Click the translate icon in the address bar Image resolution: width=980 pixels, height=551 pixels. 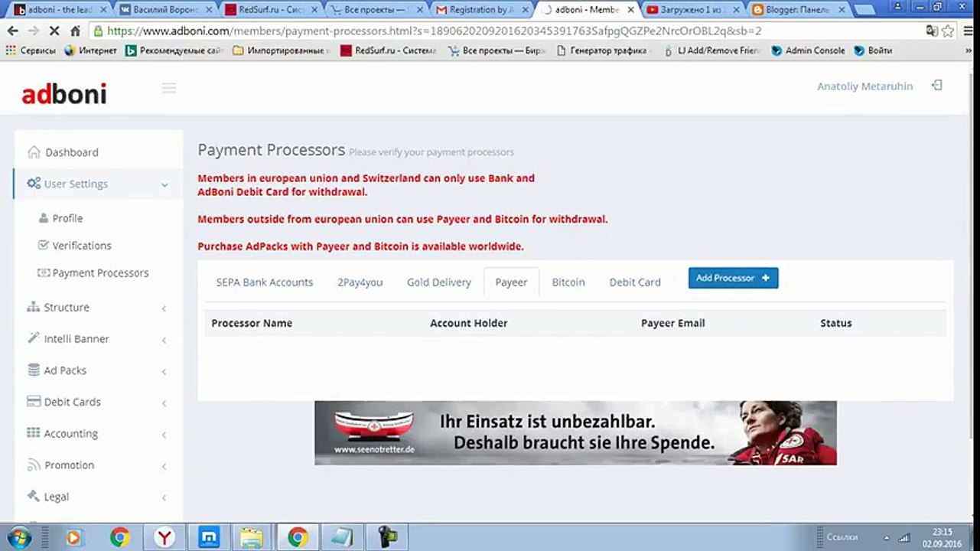[932, 31]
